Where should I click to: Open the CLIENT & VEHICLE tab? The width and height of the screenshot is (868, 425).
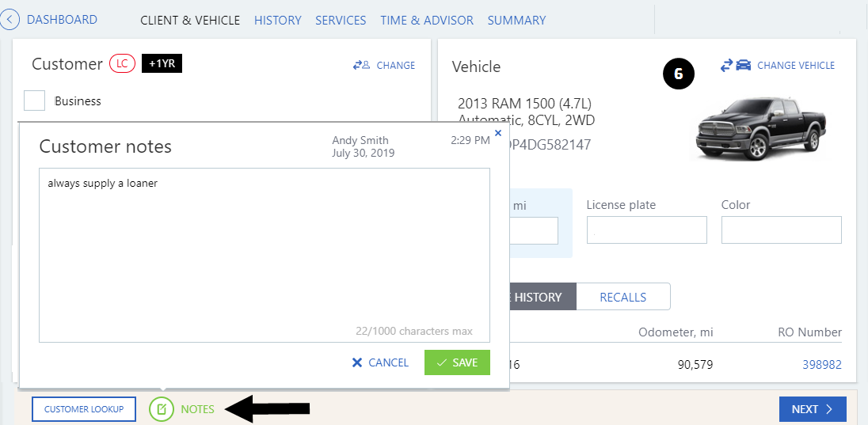pyautogui.click(x=190, y=21)
